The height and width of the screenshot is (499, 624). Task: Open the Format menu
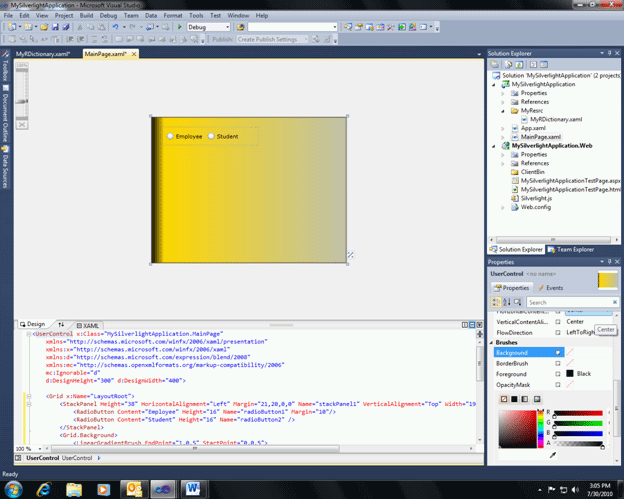coord(173,16)
